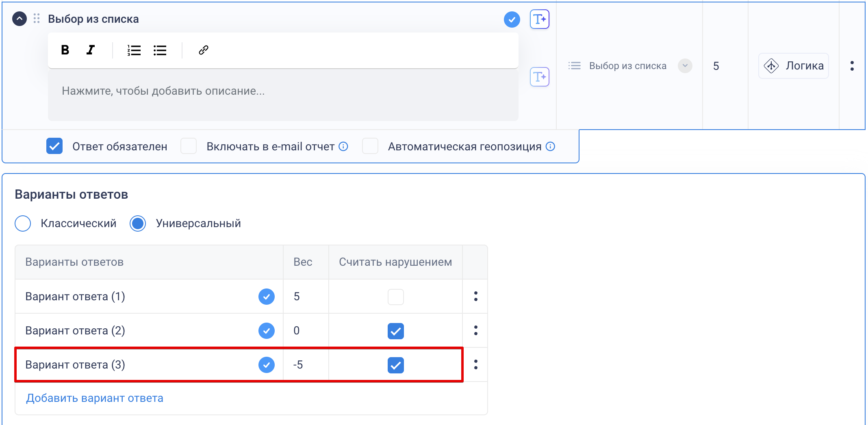The width and height of the screenshot is (868, 425).
Task: Uncheck the 'Ответ обязателен' checkbox
Action: pyautogui.click(x=54, y=146)
